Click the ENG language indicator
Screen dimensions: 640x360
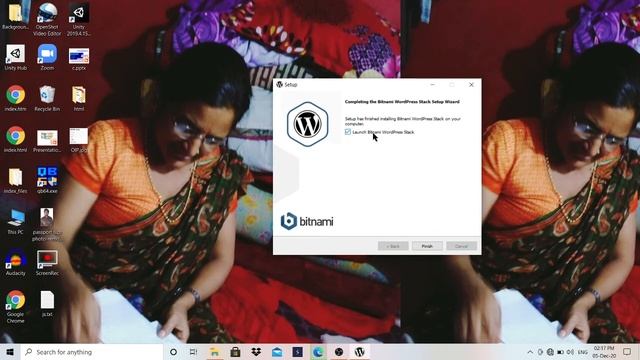pyautogui.click(x=583, y=352)
